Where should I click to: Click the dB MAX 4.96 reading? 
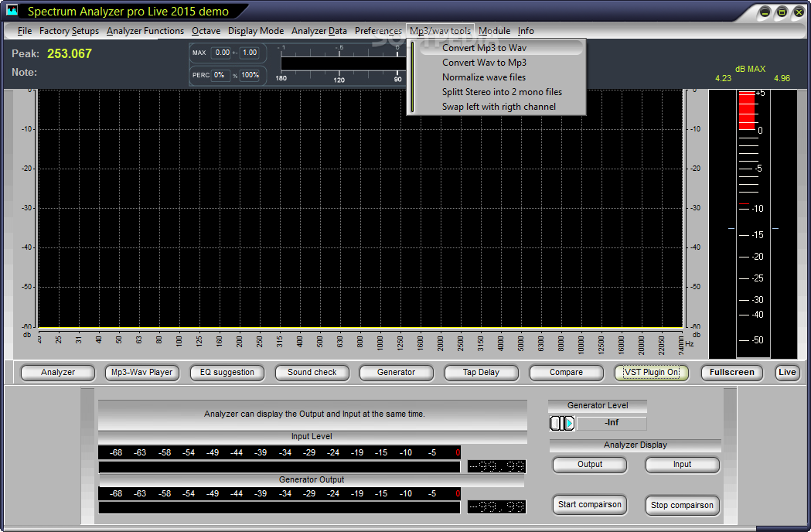pyautogui.click(x=782, y=79)
